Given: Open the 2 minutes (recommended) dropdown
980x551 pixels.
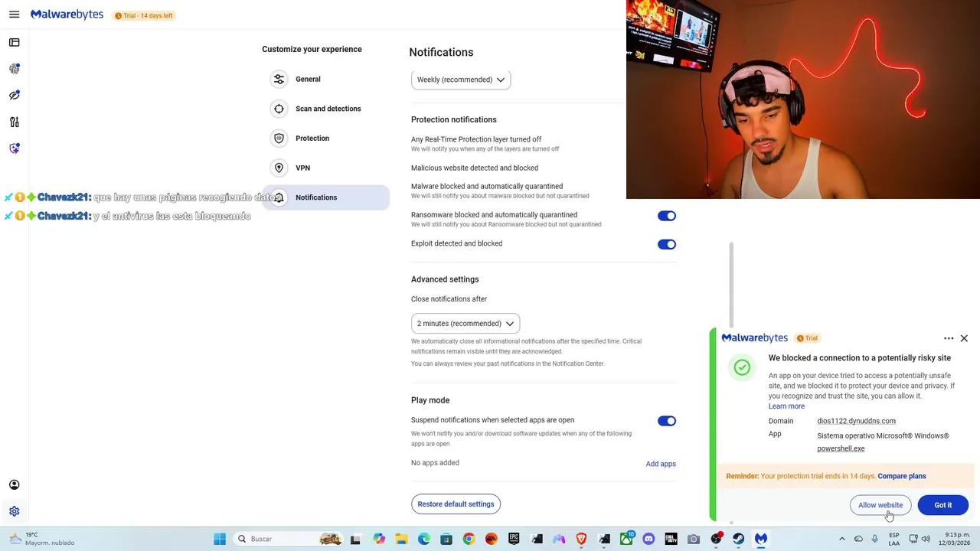Looking at the screenshot, I should (x=465, y=323).
